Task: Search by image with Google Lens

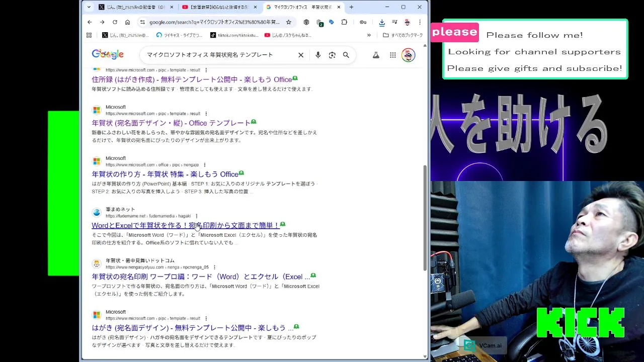Action: click(x=332, y=55)
